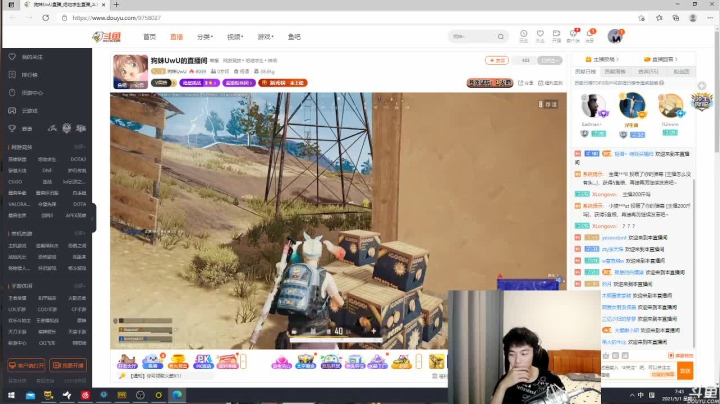720x404 pixels.
Task: Open 我的关注 heart icon in sidebar
Action: (x=12, y=57)
